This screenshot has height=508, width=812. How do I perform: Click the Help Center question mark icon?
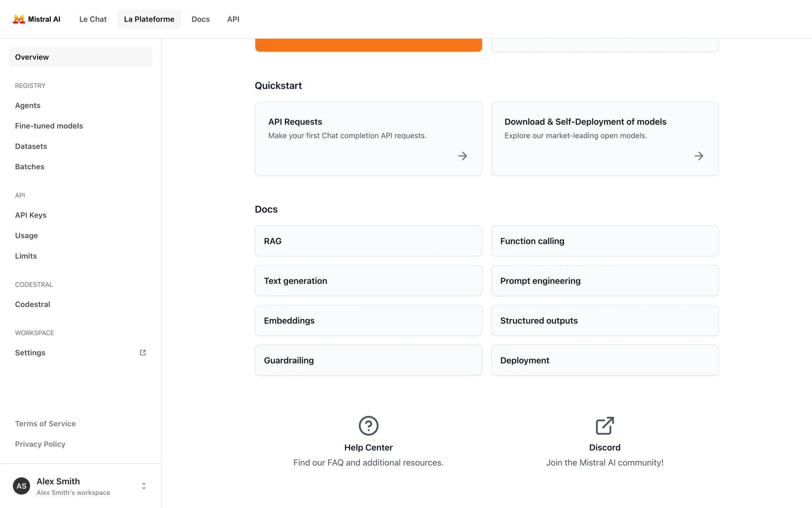368,425
